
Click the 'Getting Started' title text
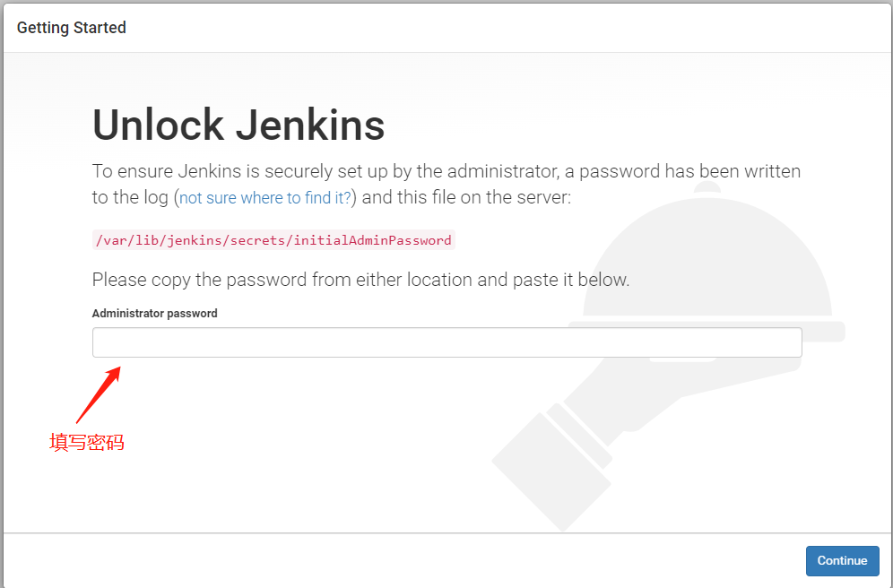(x=71, y=27)
